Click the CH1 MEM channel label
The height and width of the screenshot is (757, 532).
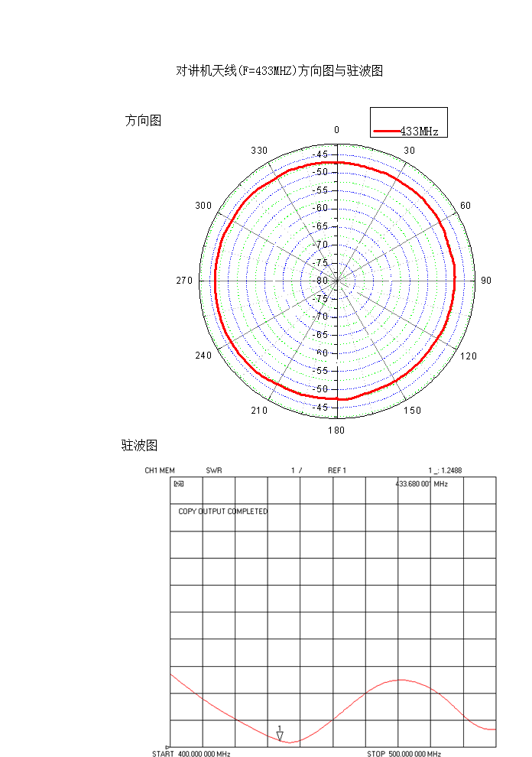[x=160, y=470]
